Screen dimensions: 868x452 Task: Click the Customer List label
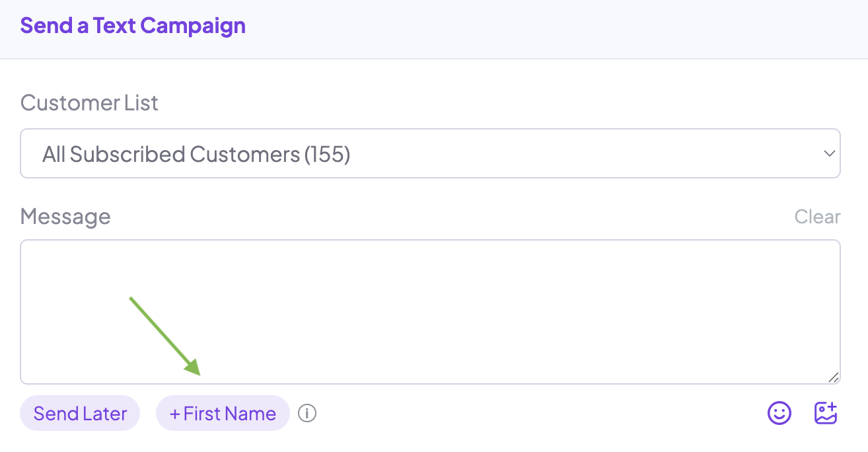(89, 103)
